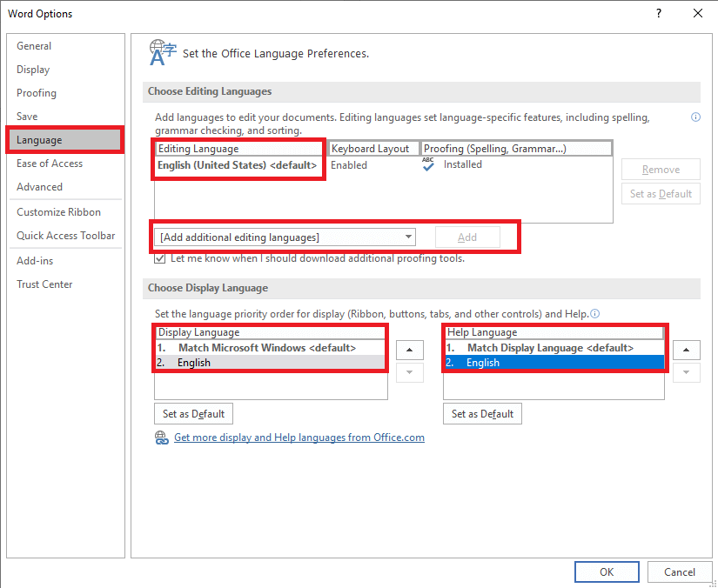Click the Proofing (Spelling, Grammar...) column header
Screen dimensions: 718x588
pos(516,149)
